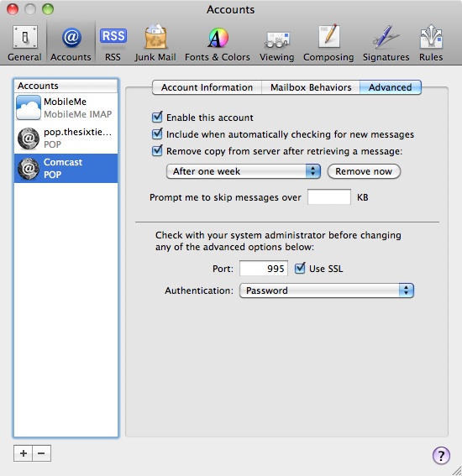Viewport: 462px width, 476px height.
Task: Select the MobileMe cloud account icon
Action: 29,107
